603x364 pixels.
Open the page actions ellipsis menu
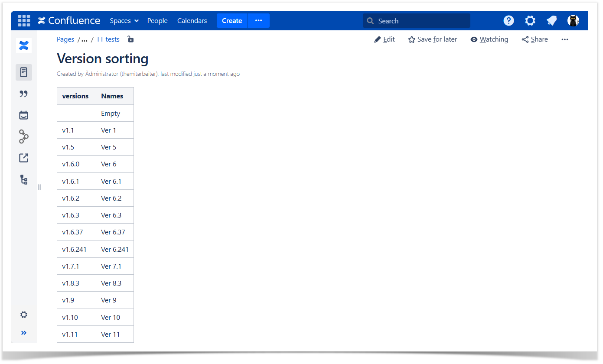point(564,39)
